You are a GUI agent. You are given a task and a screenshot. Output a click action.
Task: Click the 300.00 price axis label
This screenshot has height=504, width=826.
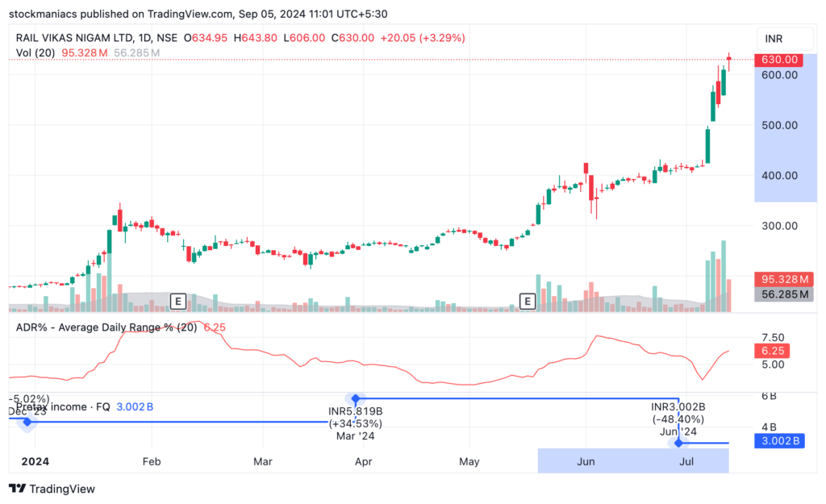[780, 226]
